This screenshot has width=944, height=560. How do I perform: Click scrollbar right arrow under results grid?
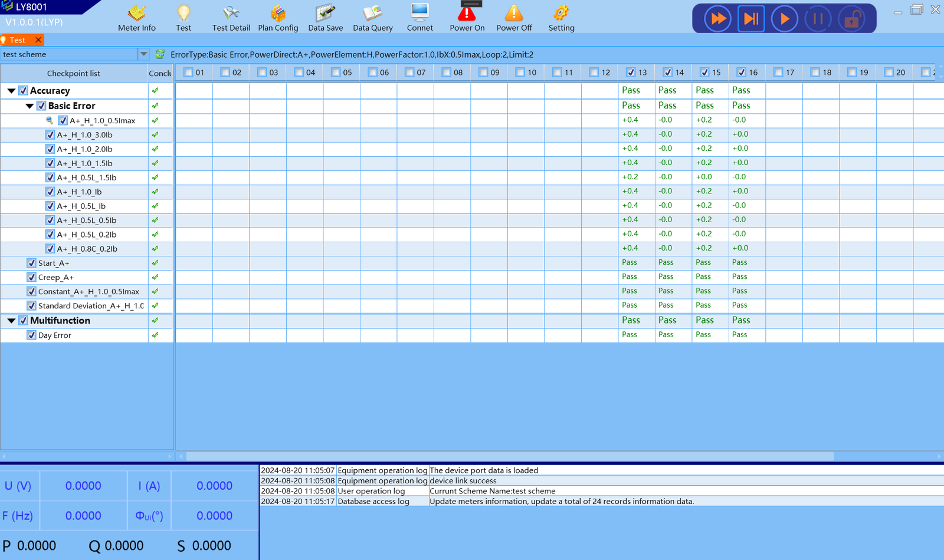939,456
